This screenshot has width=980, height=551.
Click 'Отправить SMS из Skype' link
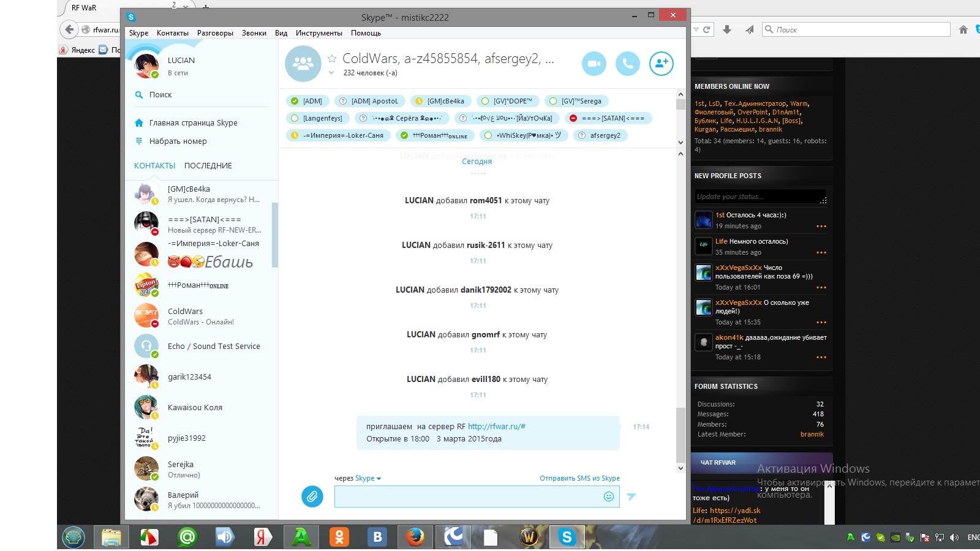[x=579, y=478]
